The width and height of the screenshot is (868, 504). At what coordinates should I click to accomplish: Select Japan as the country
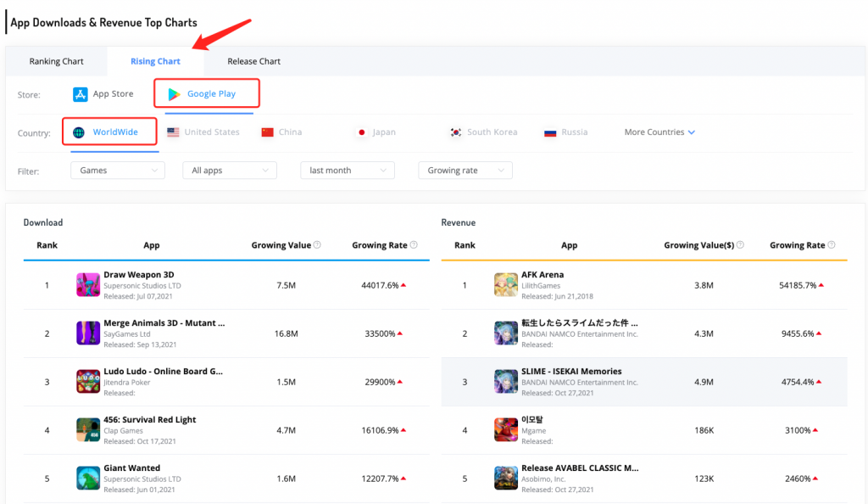pyautogui.click(x=375, y=132)
